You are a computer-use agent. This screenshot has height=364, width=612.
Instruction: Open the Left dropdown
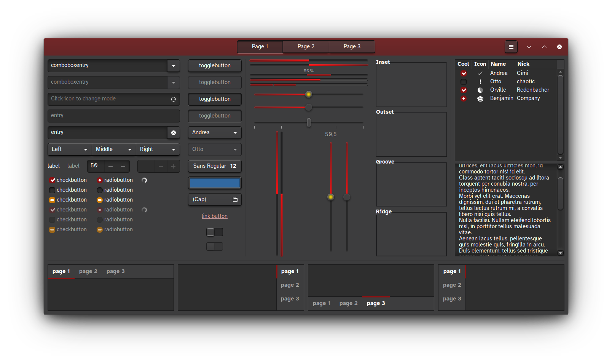pos(70,149)
